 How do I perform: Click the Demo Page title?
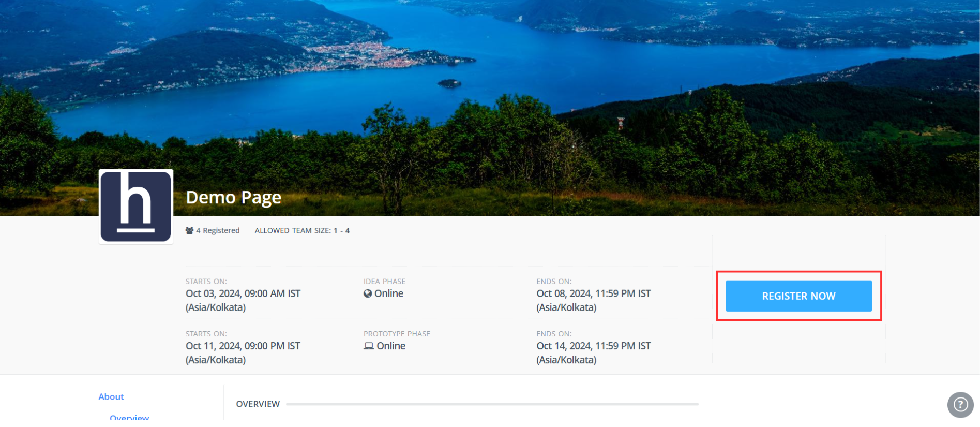coord(233,197)
